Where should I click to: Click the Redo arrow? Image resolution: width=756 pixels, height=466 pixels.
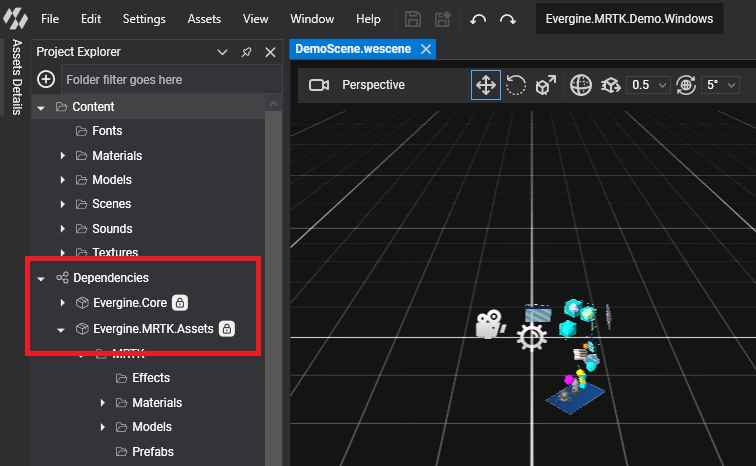[508, 19]
